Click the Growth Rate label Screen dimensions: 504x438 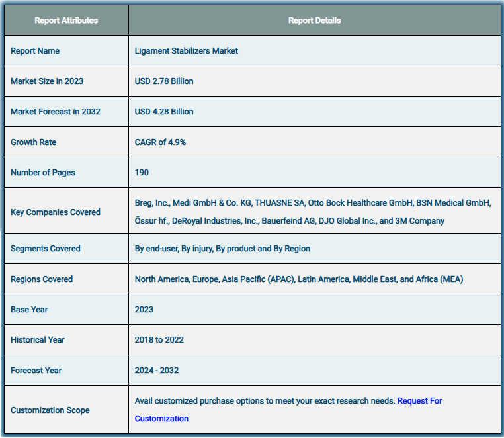(x=34, y=142)
